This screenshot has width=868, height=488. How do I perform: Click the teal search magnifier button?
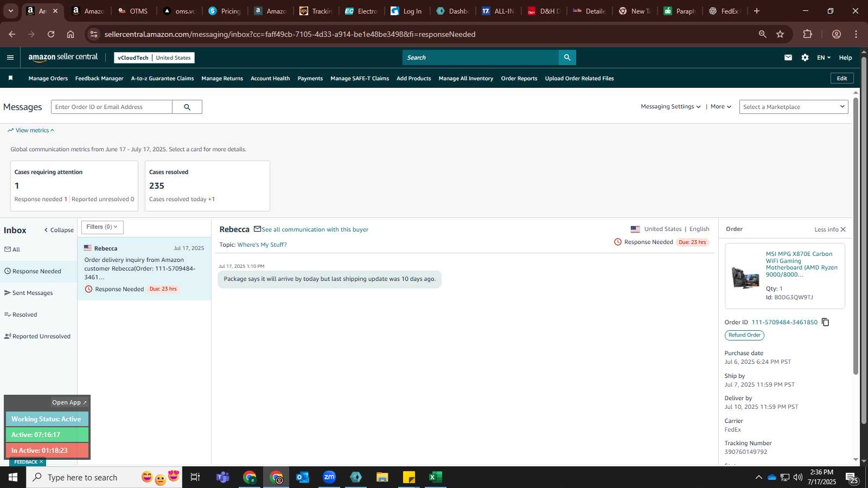(567, 57)
